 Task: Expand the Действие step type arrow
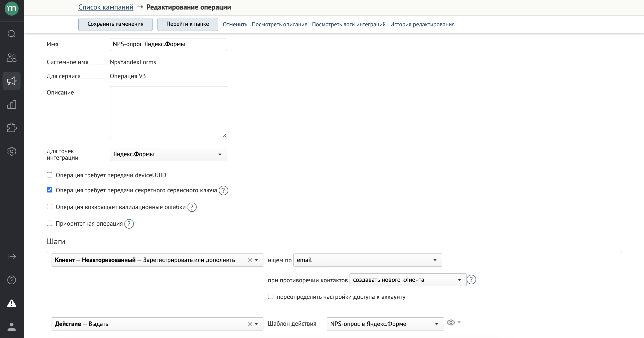coord(256,324)
